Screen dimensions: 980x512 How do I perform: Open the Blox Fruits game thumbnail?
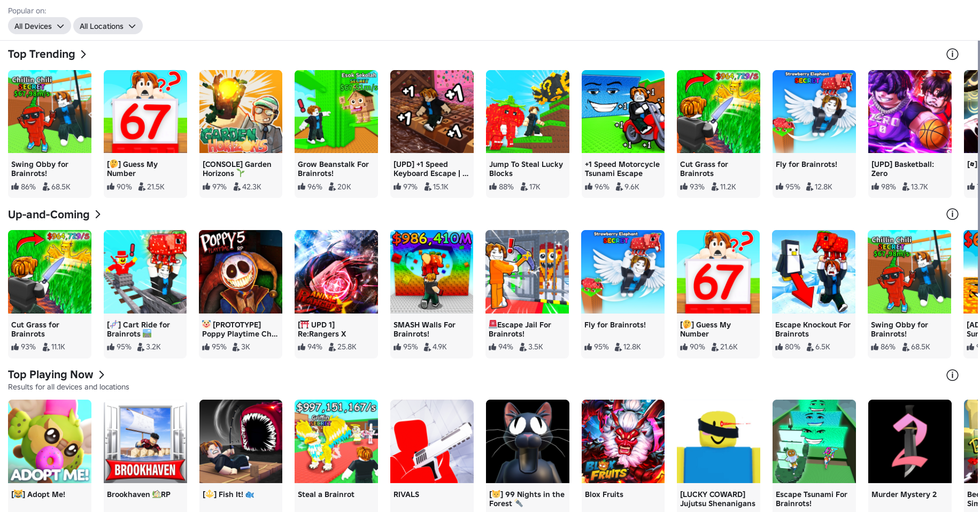pos(623,441)
